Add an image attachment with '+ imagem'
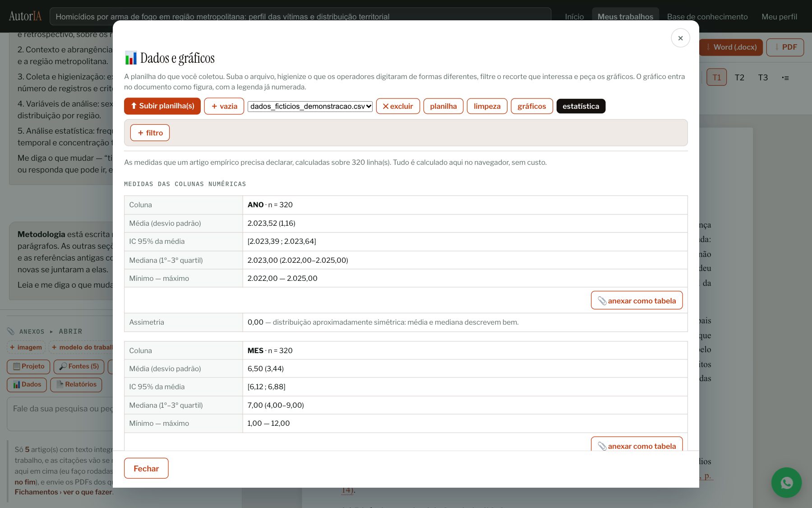The width and height of the screenshot is (812, 508). coord(26,347)
